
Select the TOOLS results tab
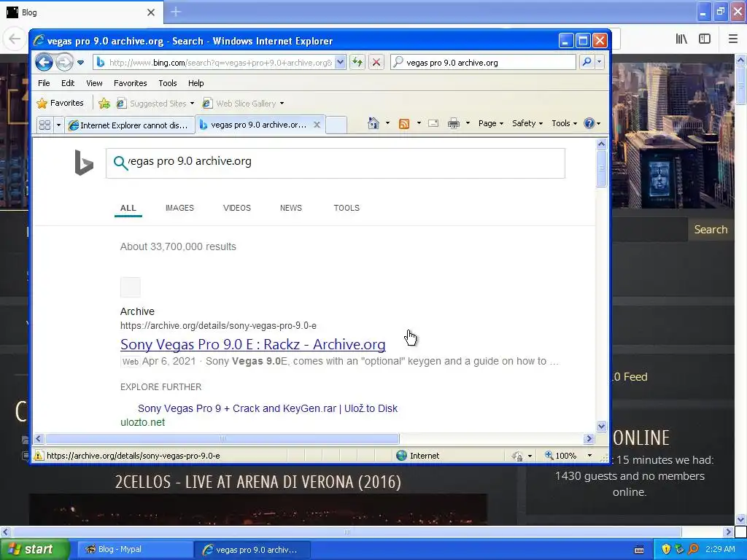(x=347, y=208)
